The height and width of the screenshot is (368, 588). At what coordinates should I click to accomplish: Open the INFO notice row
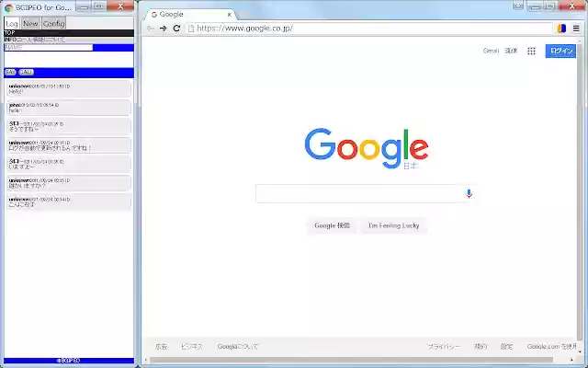[x=69, y=40]
